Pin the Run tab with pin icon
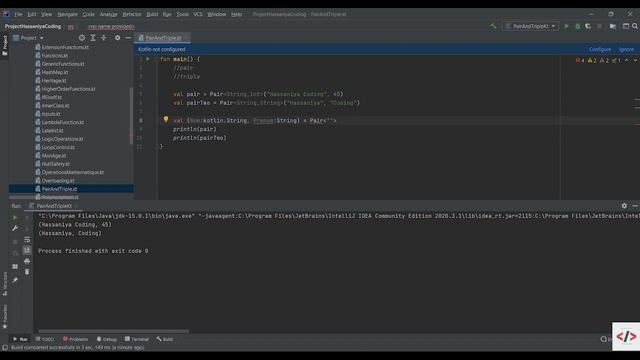This screenshot has height=360, width=640. coord(15,280)
